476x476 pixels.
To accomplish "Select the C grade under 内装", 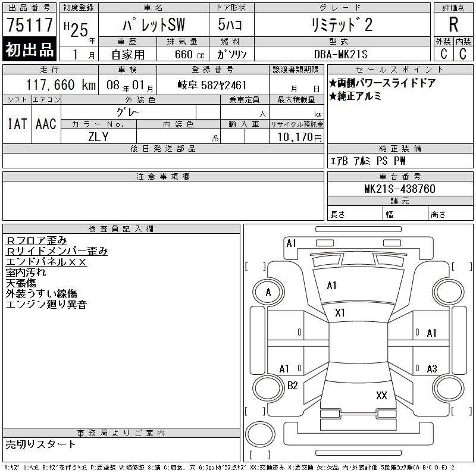I will [463, 54].
